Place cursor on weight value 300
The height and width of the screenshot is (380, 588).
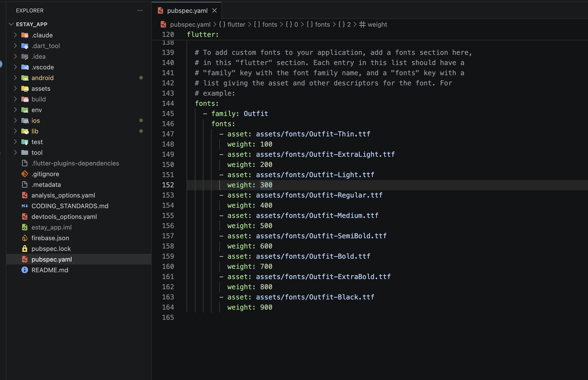(266, 185)
